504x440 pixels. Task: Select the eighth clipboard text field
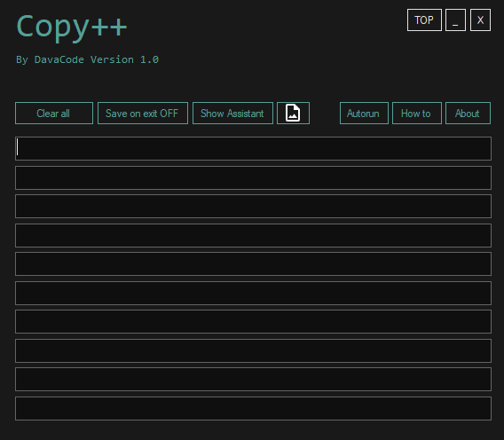253,350
